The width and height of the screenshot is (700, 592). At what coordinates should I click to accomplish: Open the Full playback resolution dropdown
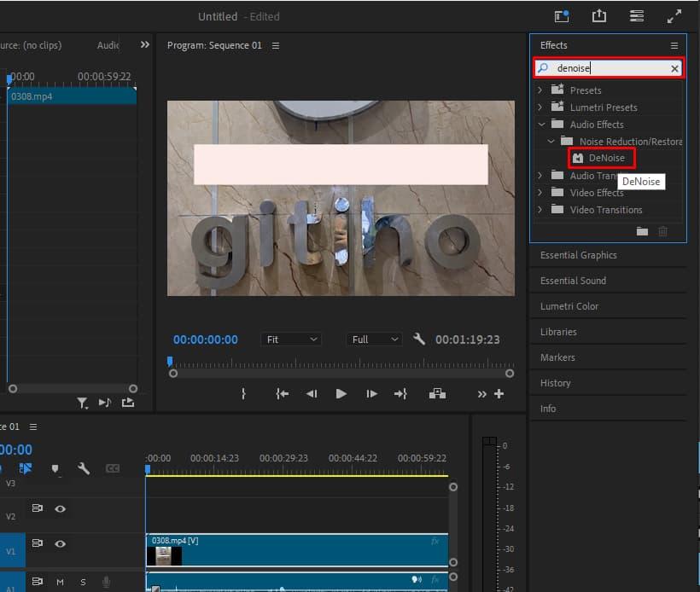tap(375, 340)
